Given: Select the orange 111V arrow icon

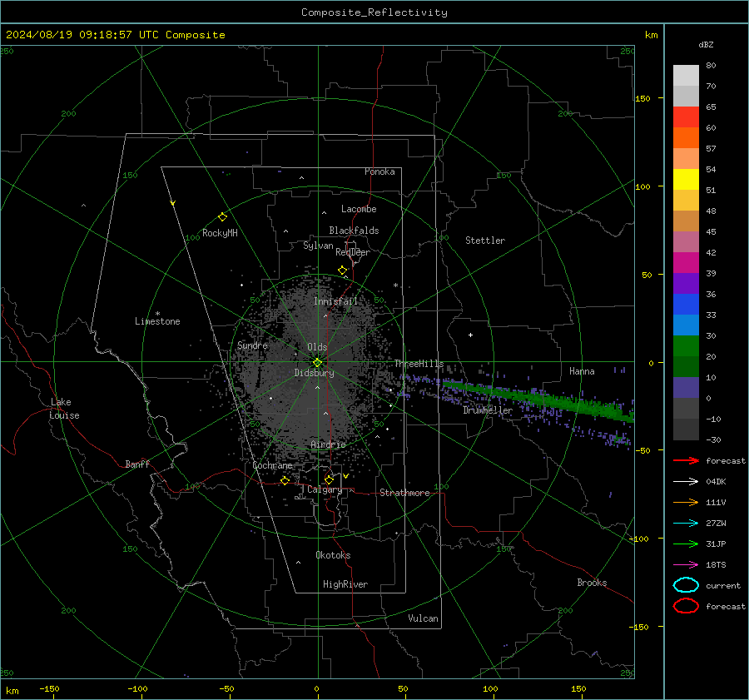Looking at the screenshot, I should 686,502.
